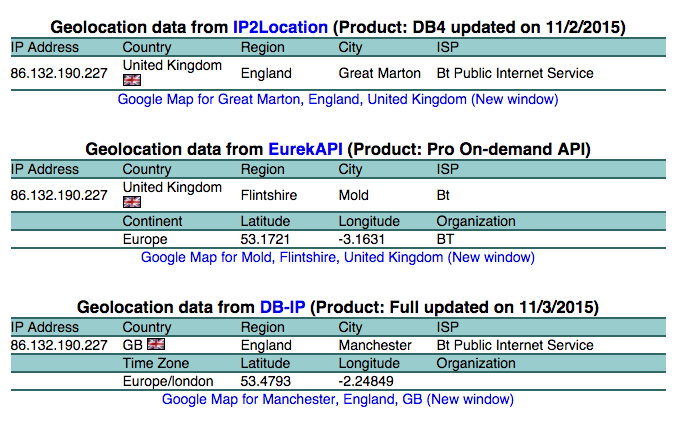The height and width of the screenshot is (425, 678).
Task: Click the UK flag in EurekAPI table
Action: (x=132, y=202)
